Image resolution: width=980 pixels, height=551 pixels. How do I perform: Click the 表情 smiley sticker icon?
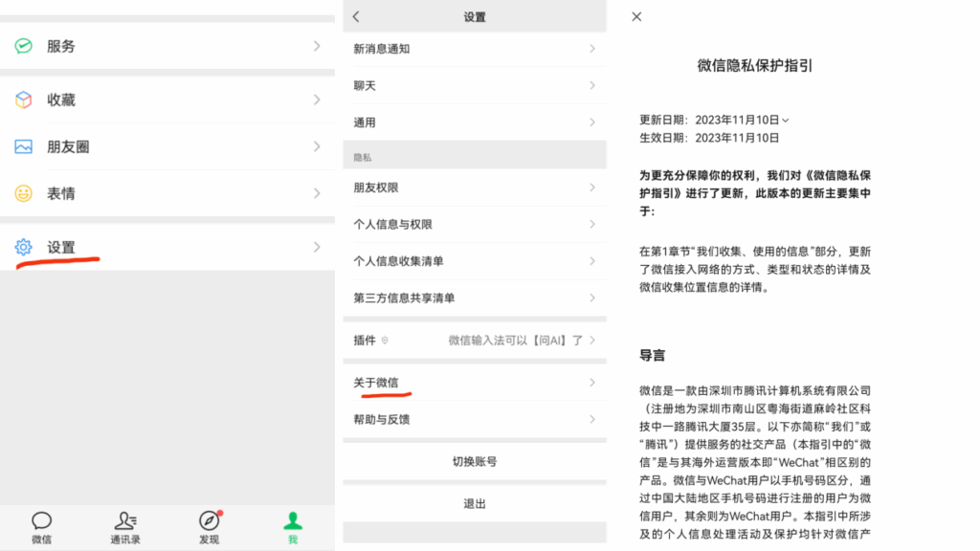click(22, 193)
